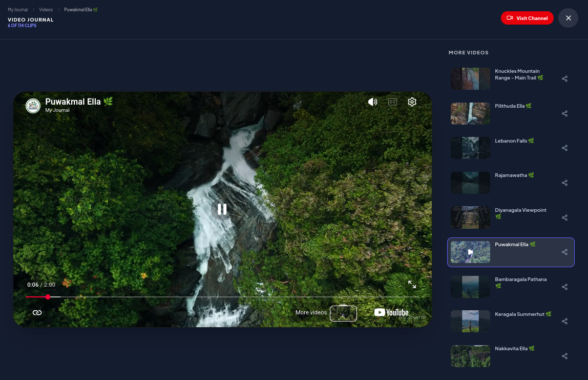Select Knuckles Mountain Range - Main Trail title
Image resolution: width=588 pixels, height=380 pixels.
click(519, 74)
